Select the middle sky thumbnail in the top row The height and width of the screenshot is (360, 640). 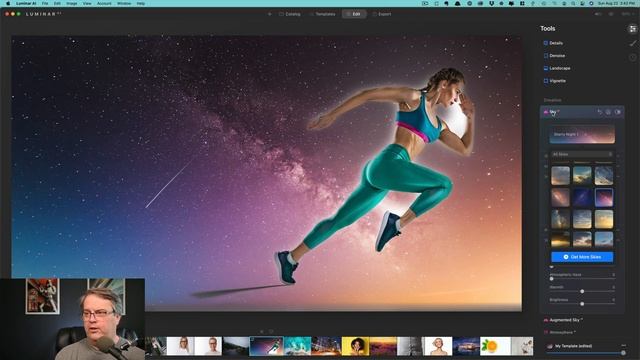coord(582,176)
